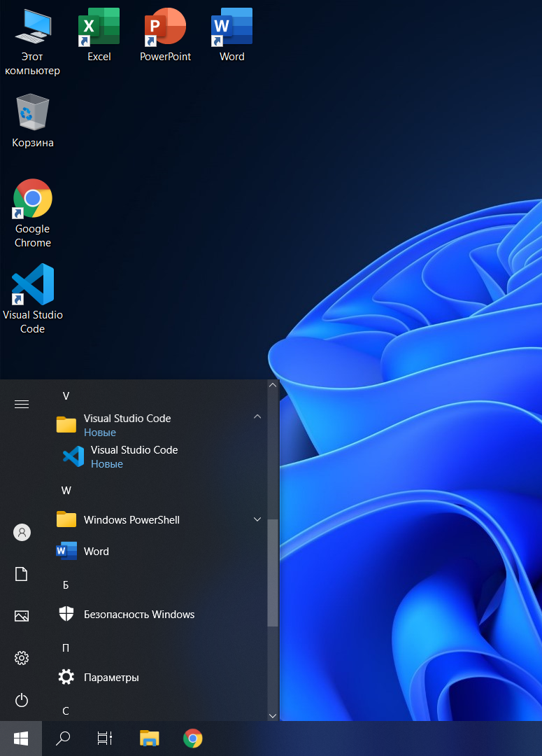The image size is (542, 756).
Task: Jump to letter W section header
Action: pos(66,491)
